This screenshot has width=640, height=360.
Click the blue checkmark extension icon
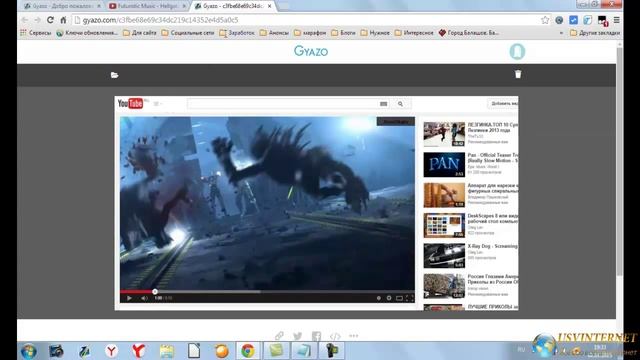click(573, 20)
